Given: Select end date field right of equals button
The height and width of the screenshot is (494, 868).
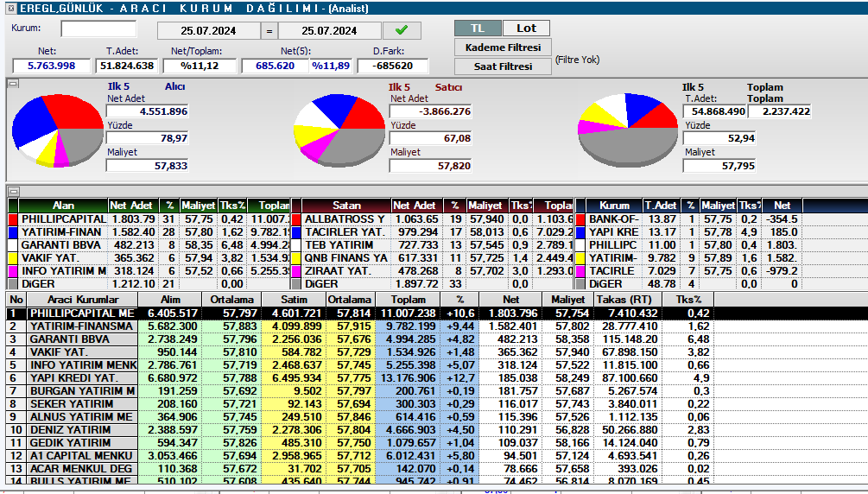Looking at the screenshot, I should coord(329,30).
